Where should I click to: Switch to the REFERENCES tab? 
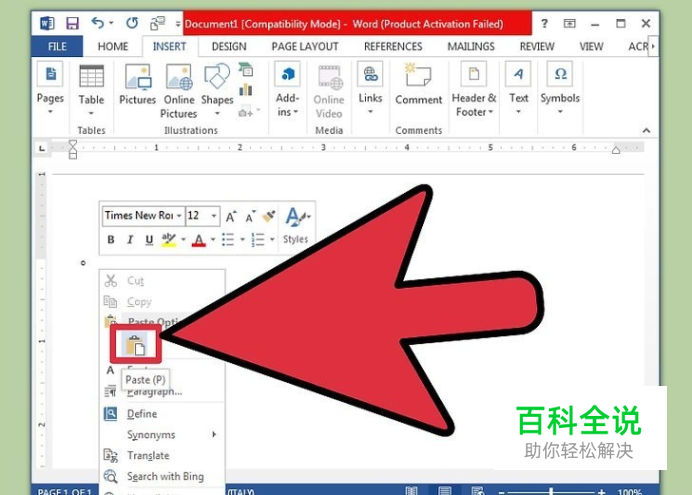click(x=393, y=46)
